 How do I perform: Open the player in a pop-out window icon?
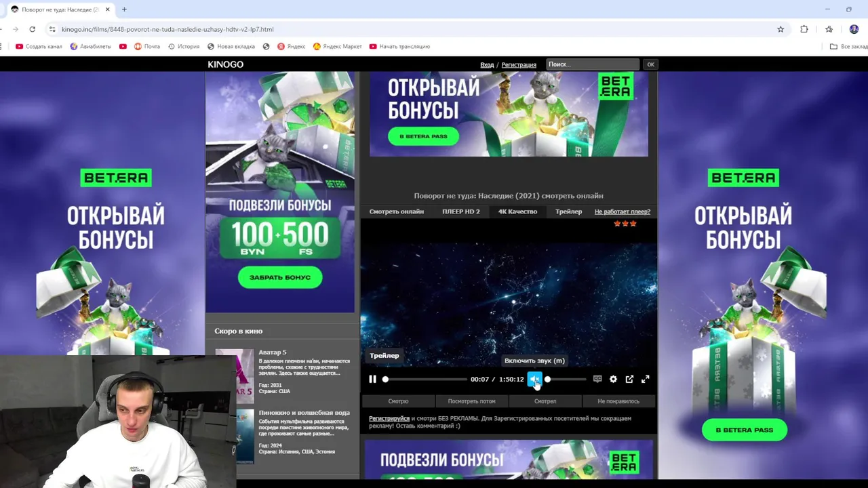click(629, 379)
